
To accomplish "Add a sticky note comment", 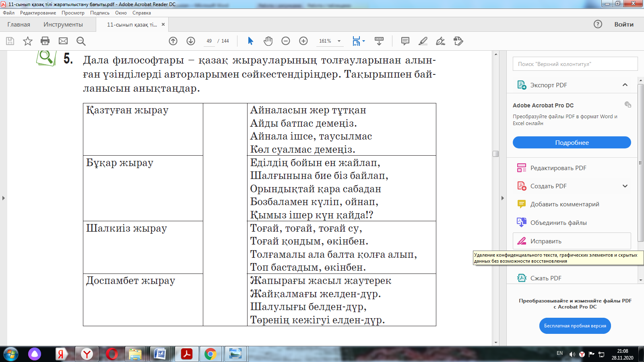I will coord(405,41).
